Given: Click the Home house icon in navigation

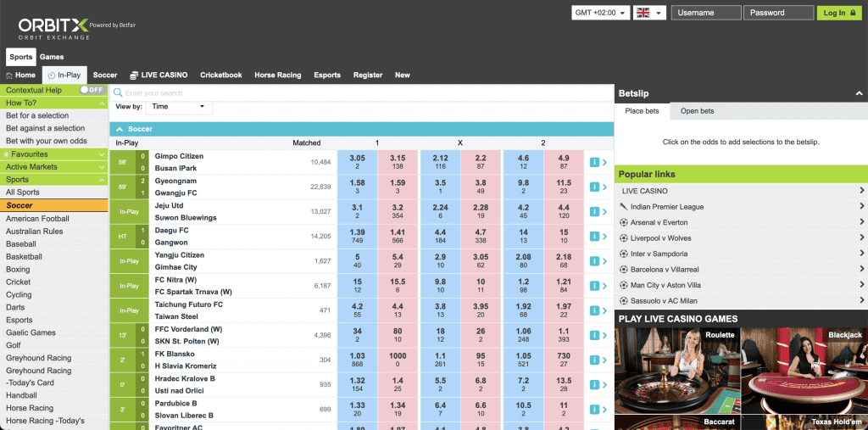Looking at the screenshot, I should (8, 75).
